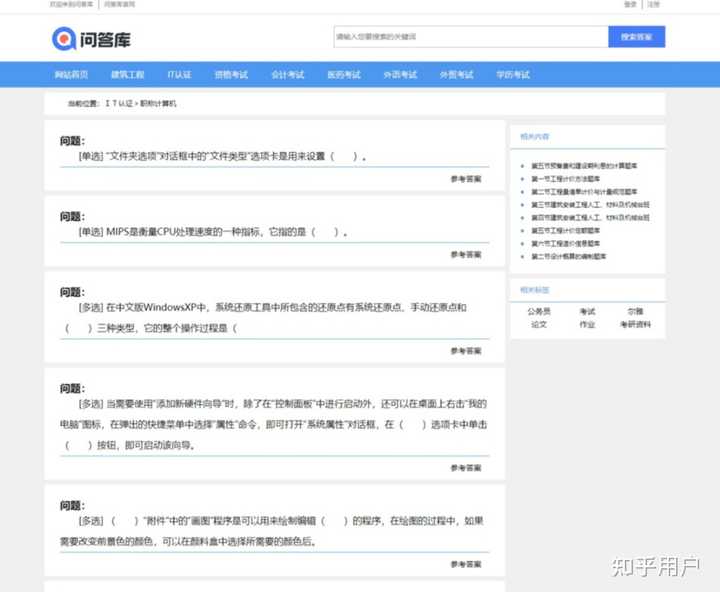Screen dimensions: 720x592
Task: Go to the 会计考试 navigation item
Action: [287, 74]
